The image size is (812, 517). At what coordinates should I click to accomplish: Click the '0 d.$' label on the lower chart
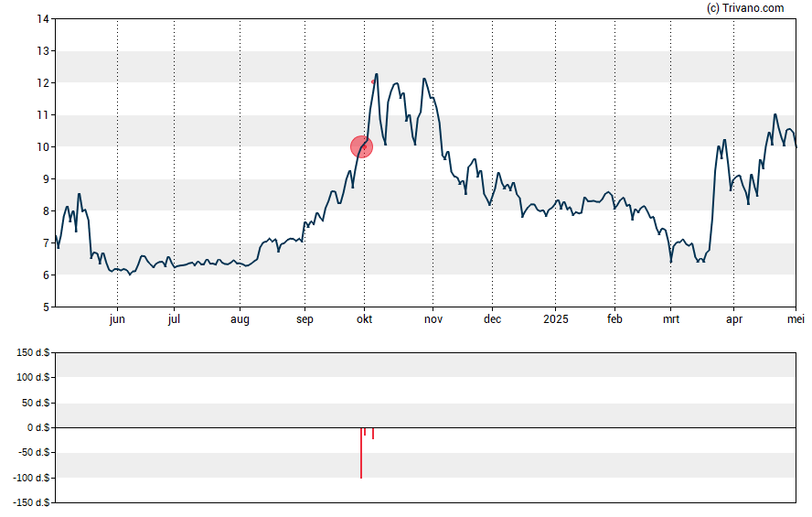38,427
